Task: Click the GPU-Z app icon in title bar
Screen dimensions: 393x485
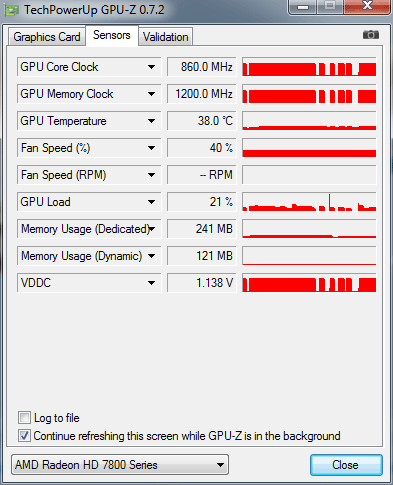Action: tap(12, 11)
